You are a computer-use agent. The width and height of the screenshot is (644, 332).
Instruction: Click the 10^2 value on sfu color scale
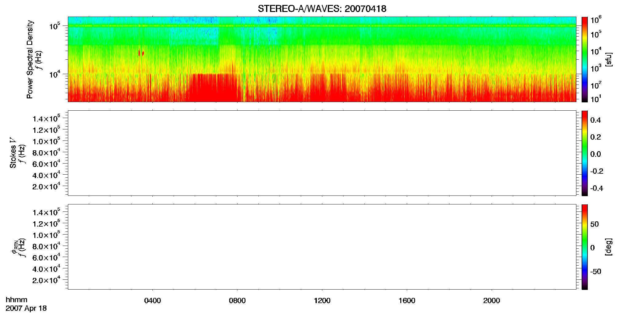click(x=596, y=85)
